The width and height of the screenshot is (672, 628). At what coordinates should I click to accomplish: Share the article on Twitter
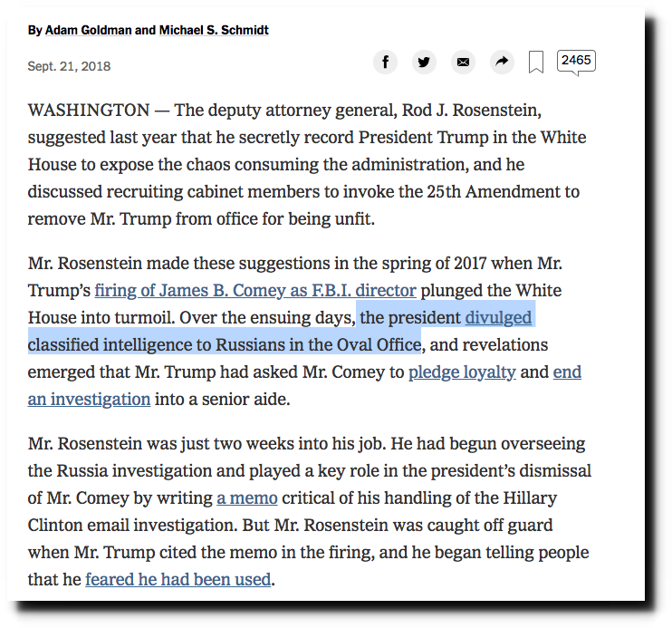(424, 62)
